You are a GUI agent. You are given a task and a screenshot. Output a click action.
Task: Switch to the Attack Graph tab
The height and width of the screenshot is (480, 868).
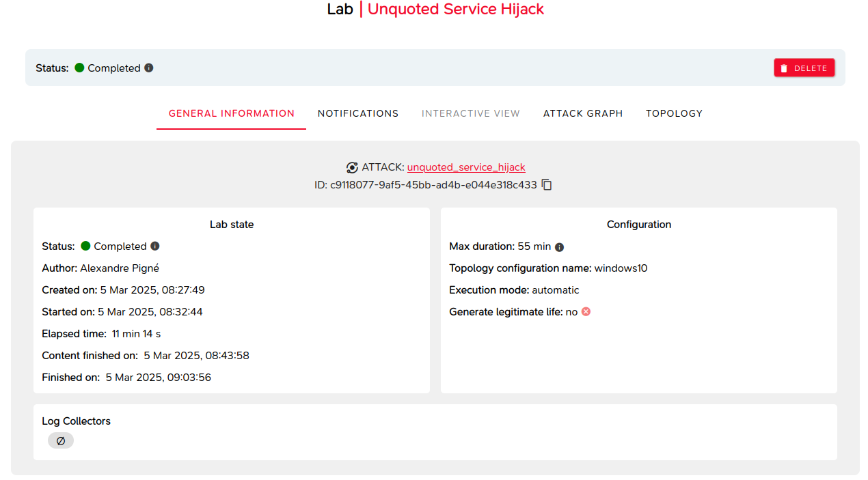click(x=583, y=114)
